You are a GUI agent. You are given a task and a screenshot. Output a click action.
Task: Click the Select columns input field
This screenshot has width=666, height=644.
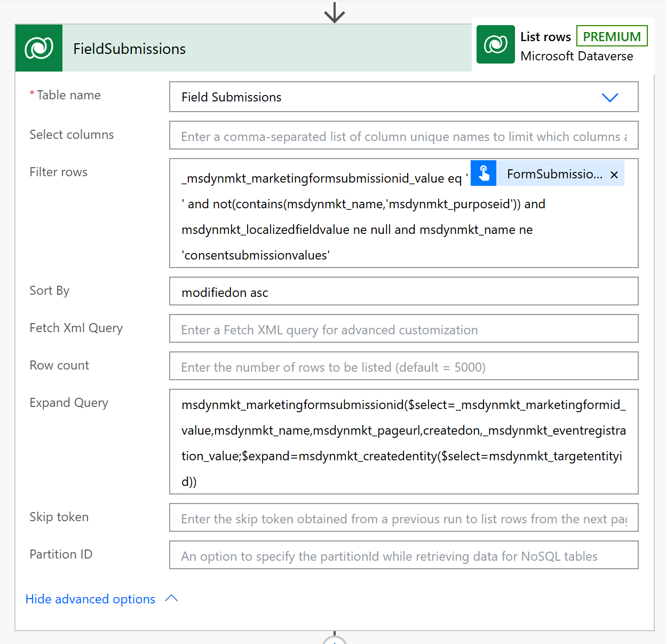pos(403,135)
